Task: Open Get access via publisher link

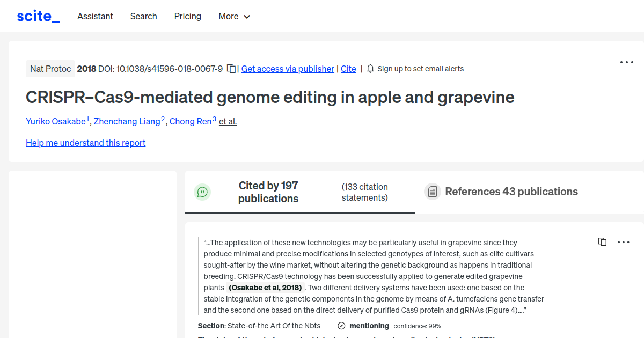Action: [288, 69]
